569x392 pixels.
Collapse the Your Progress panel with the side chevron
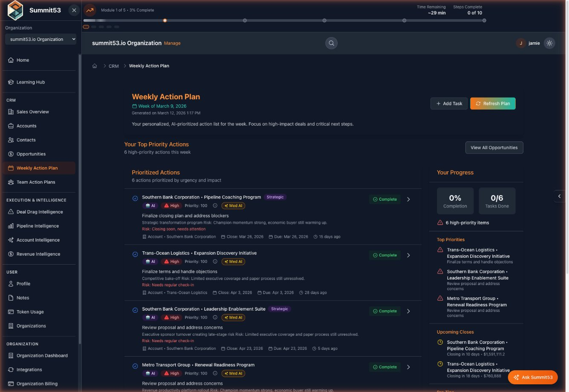560,196
